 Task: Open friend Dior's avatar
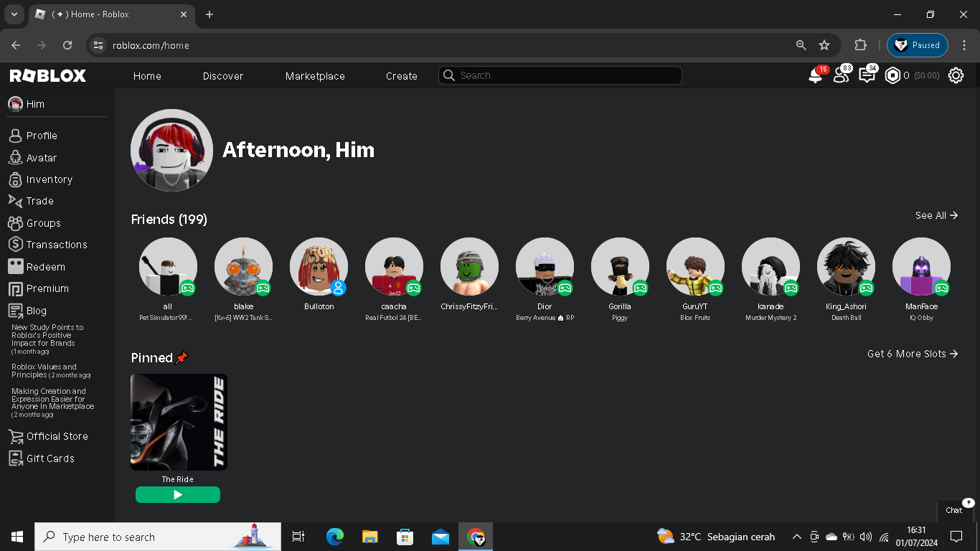(x=545, y=267)
